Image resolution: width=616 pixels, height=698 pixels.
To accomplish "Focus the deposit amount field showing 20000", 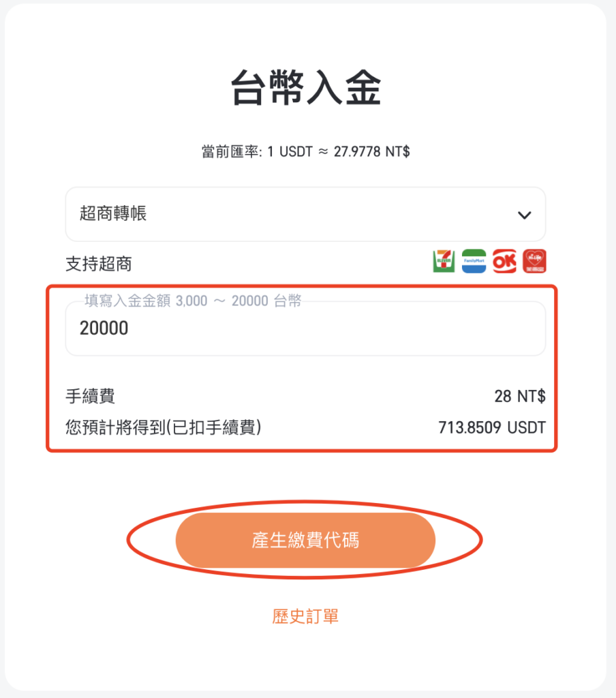I will (305, 329).
